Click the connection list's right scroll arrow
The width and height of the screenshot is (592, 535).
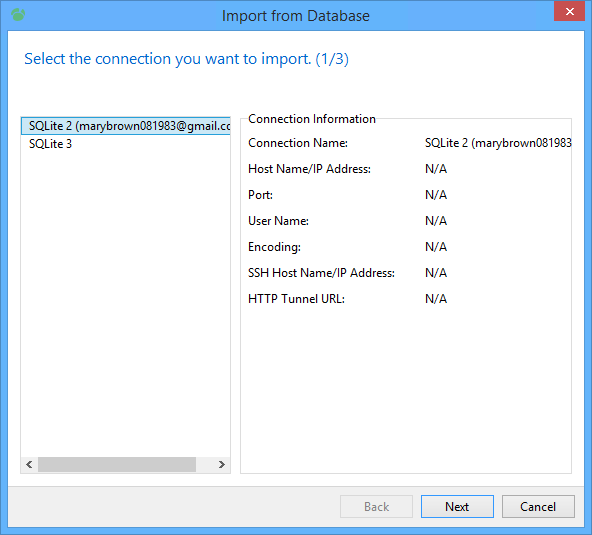click(222, 464)
